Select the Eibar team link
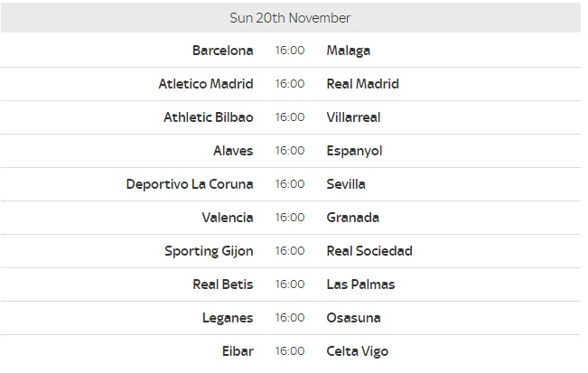The height and width of the screenshot is (373, 588). point(238,351)
